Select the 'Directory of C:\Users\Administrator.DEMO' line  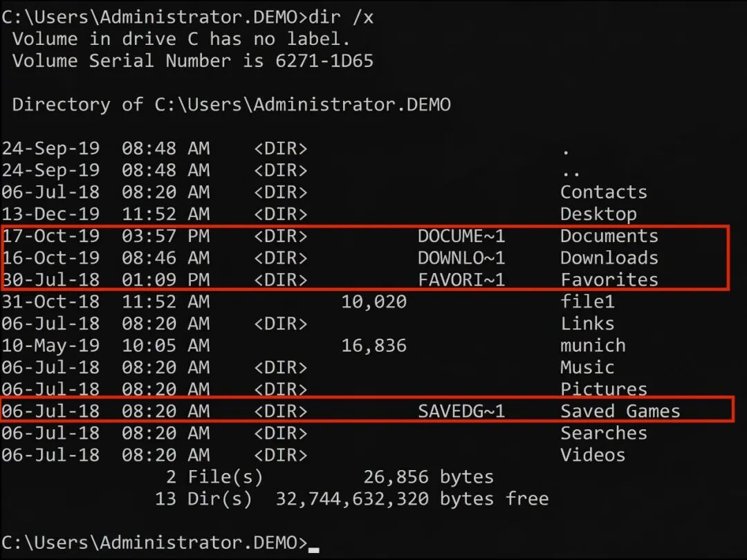point(232,105)
